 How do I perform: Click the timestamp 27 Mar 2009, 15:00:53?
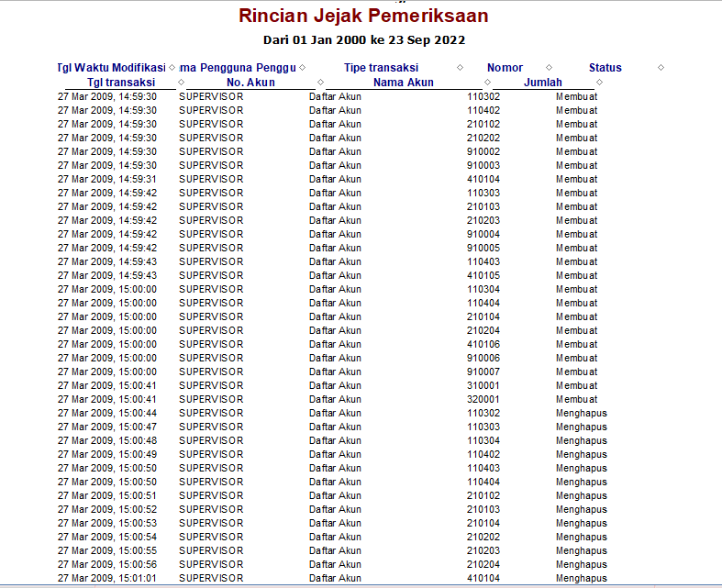coord(107,524)
